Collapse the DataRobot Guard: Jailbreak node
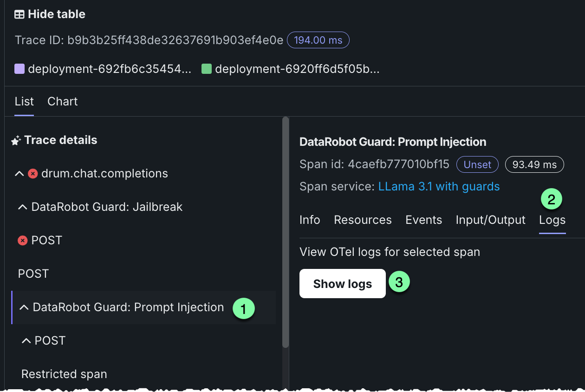Viewport: 585px width, 392px height. pyautogui.click(x=23, y=207)
